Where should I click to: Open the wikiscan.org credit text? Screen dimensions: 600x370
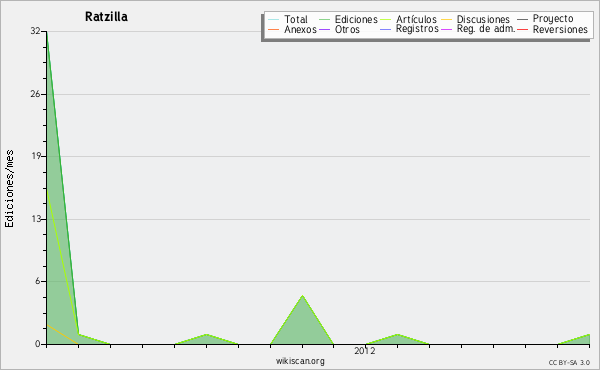[300, 361]
